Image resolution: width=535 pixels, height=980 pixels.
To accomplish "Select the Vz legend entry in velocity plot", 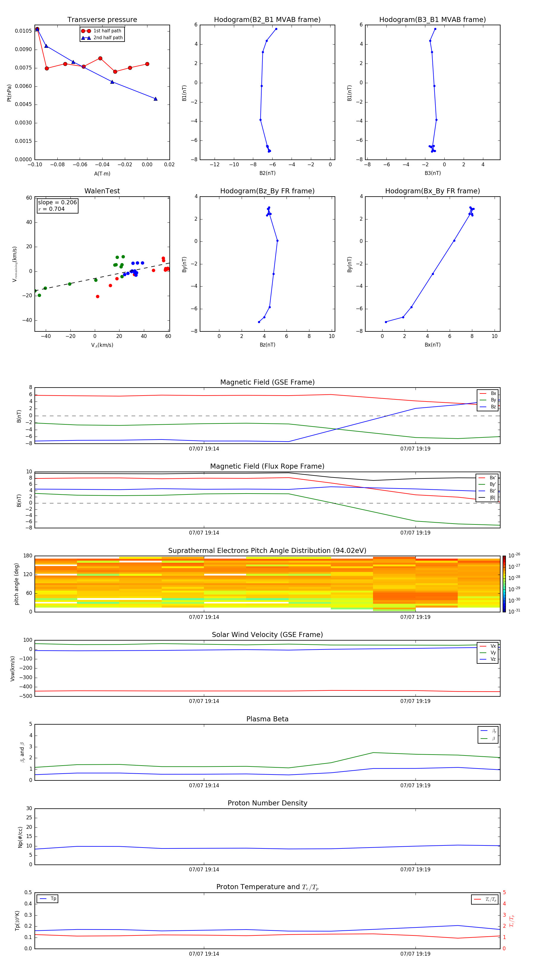I will [488, 659].
